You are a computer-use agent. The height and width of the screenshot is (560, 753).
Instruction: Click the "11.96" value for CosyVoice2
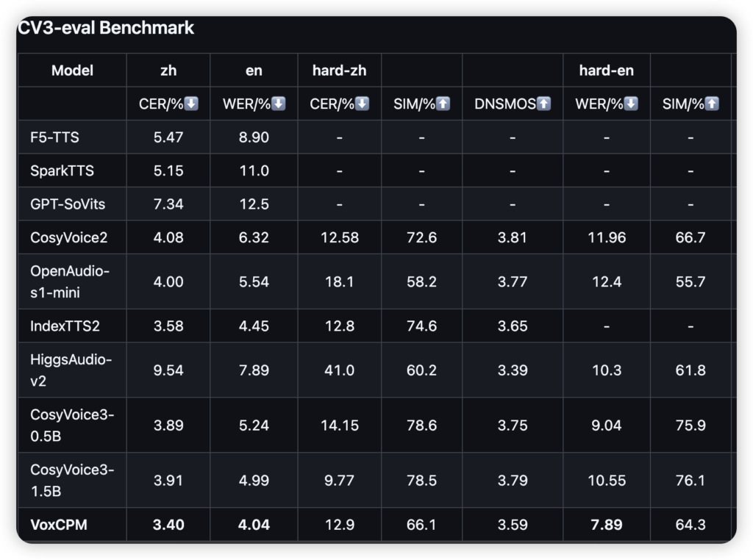click(607, 237)
